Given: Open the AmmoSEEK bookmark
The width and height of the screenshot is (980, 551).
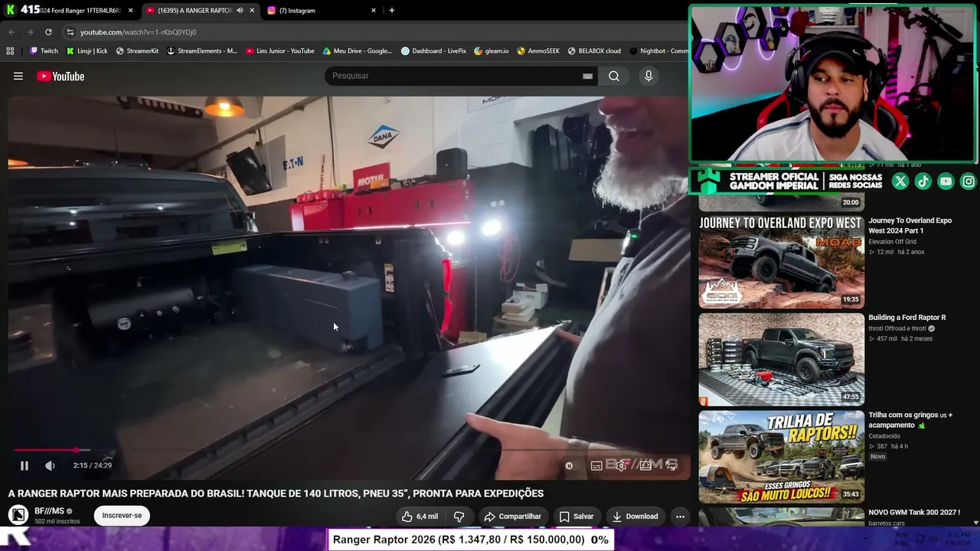Looking at the screenshot, I should tap(538, 51).
